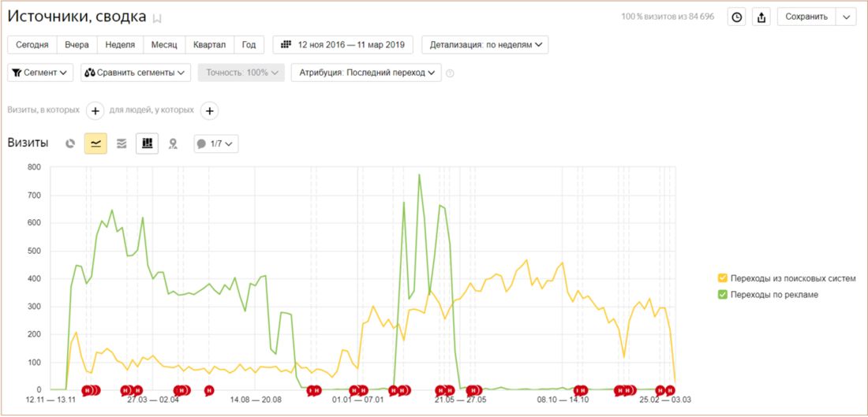The image size is (868, 417).
Task: Toggle Переходы из поисковых систем checkbox
Action: pyautogui.click(x=722, y=277)
